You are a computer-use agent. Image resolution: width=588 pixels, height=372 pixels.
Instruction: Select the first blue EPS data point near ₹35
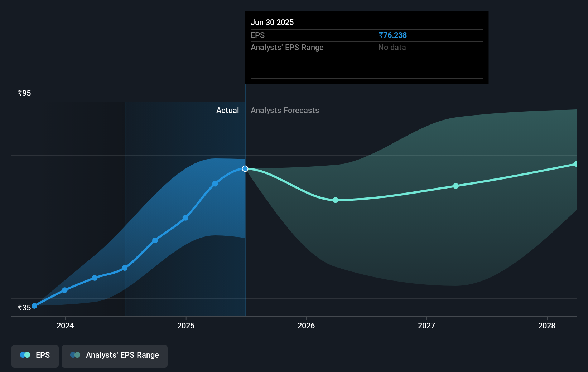(34, 305)
